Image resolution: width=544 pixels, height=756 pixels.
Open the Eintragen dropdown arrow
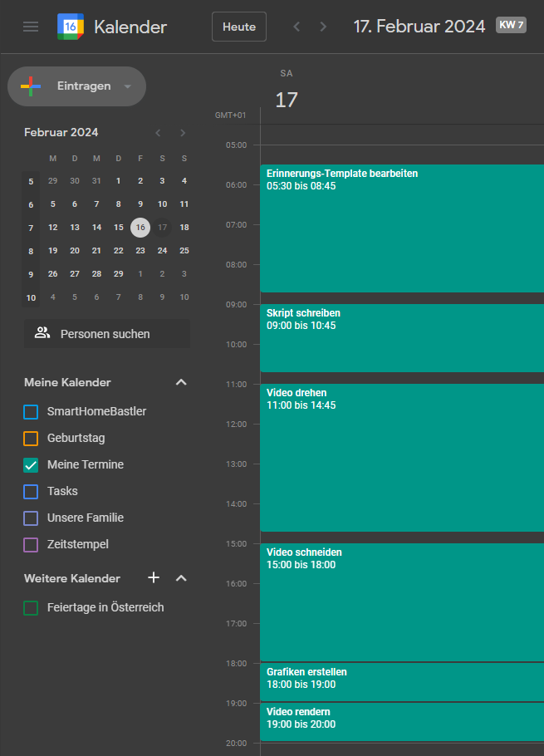tap(128, 86)
